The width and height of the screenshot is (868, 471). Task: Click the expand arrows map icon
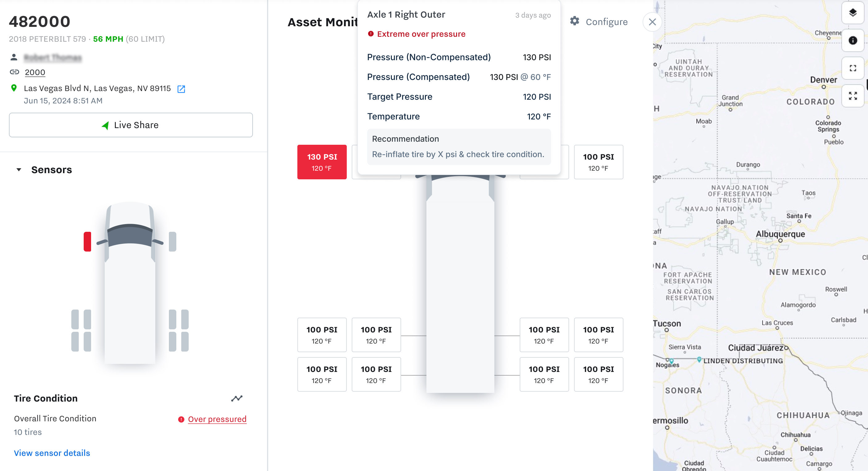click(x=853, y=96)
